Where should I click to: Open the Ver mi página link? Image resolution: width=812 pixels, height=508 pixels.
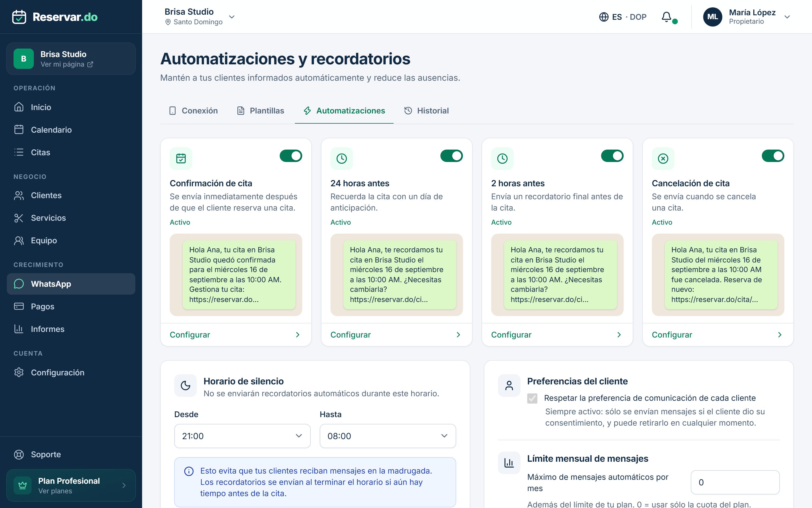(x=67, y=64)
